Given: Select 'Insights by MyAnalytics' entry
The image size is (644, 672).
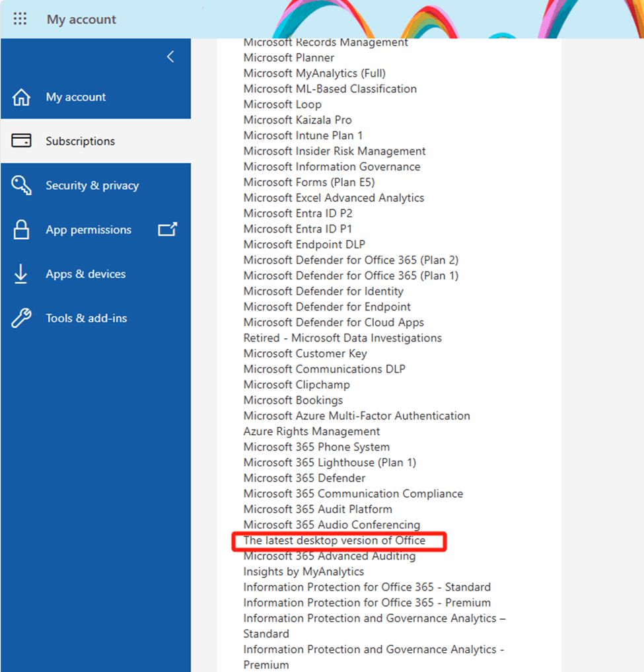Looking at the screenshot, I should pos(303,572).
